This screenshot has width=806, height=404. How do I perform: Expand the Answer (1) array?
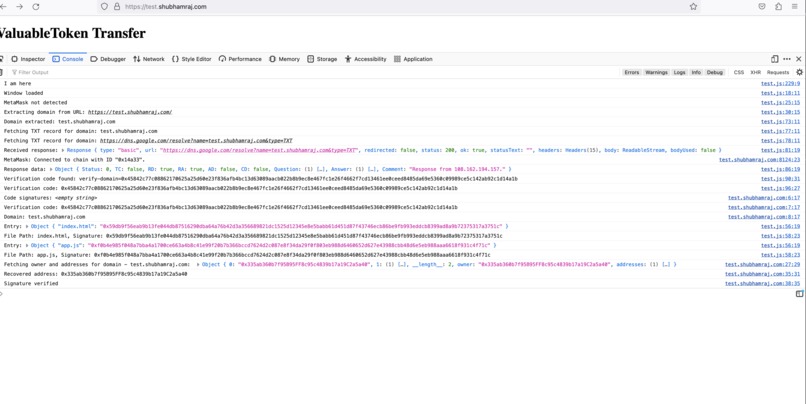click(x=352, y=169)
